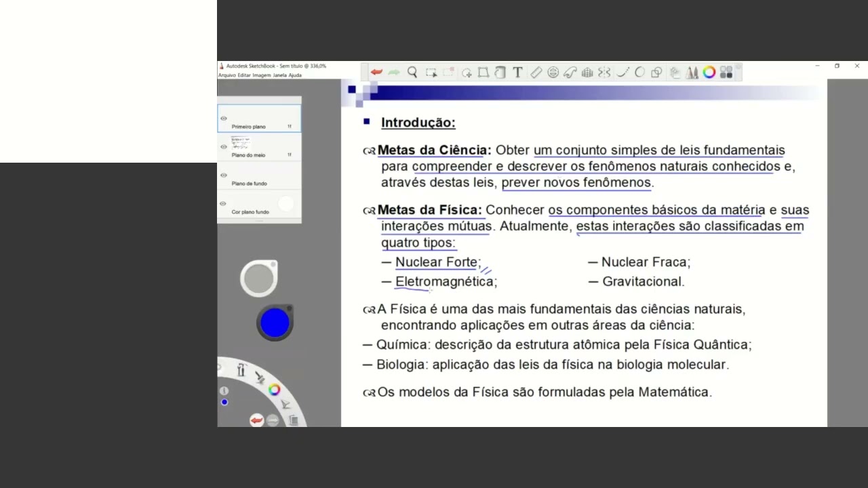
Task: Select the Steady Stroke line tool
Action: point(623,73)
